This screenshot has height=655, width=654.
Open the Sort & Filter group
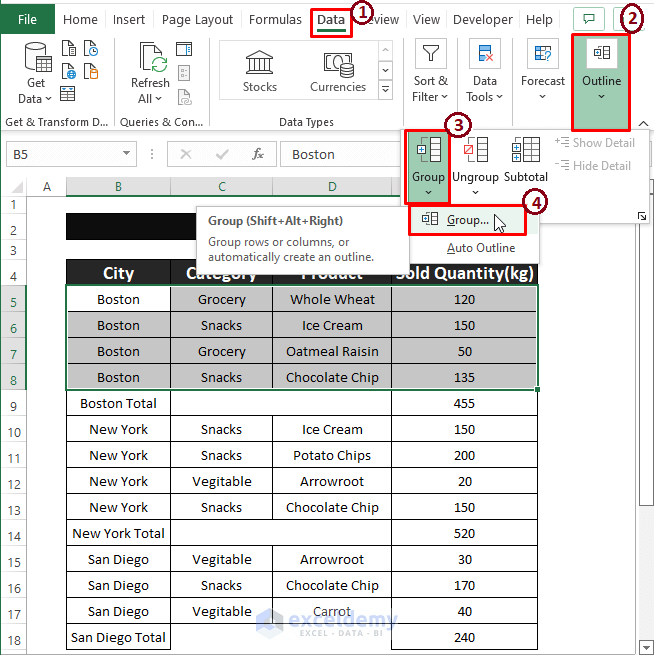coord(431,71)
